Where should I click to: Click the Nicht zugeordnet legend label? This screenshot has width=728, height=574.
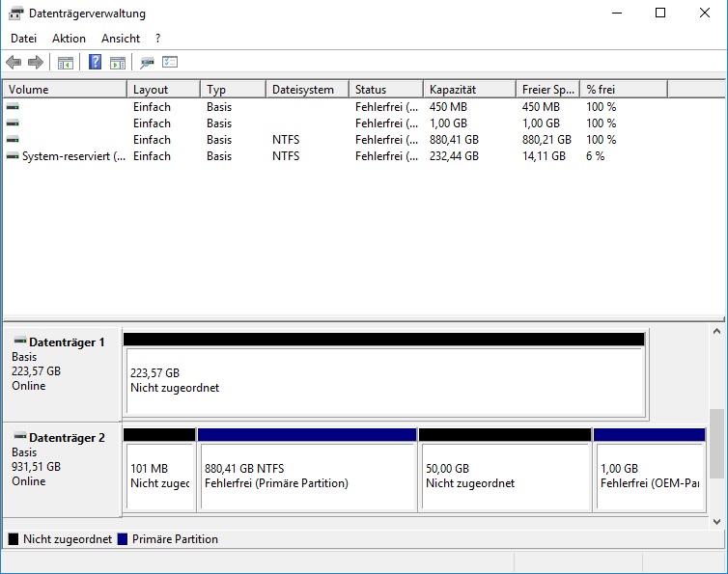68,539
